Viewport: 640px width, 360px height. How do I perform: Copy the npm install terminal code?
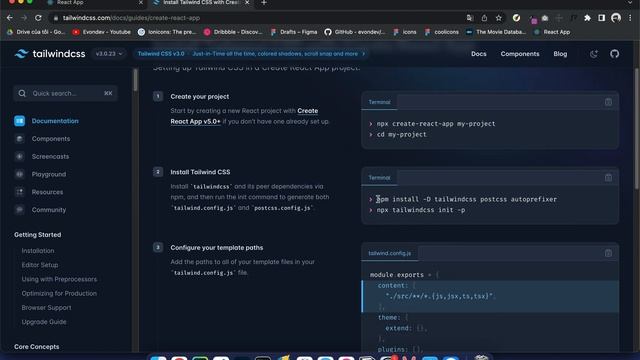coord(608,178)
